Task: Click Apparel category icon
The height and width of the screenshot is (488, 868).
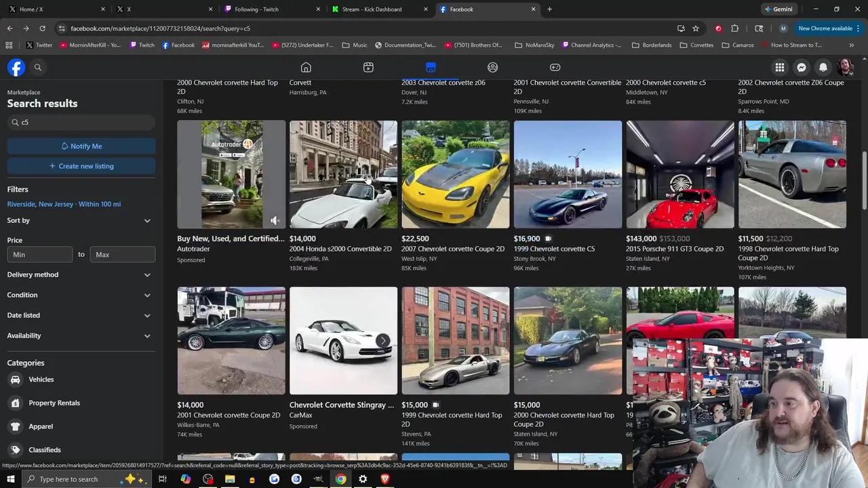Action: (15, 426)
